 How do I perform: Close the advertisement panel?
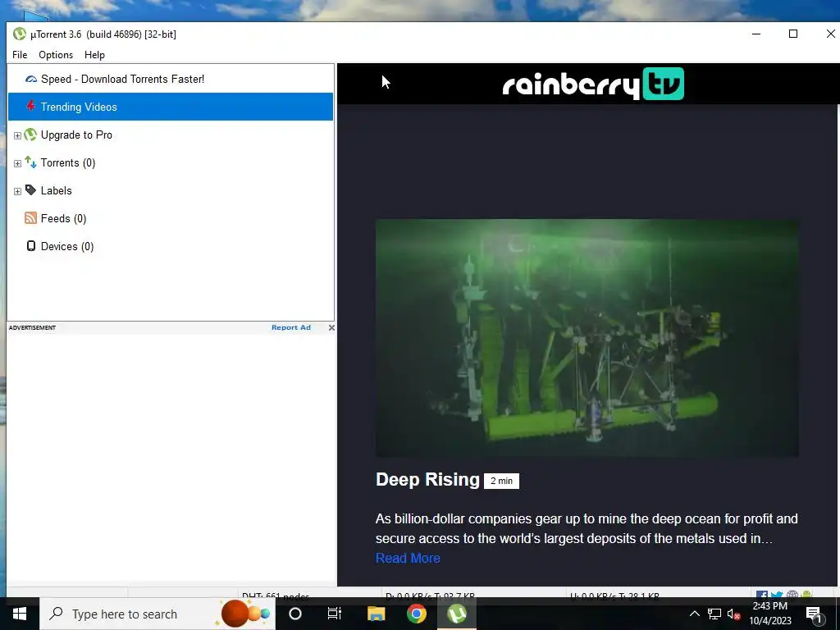331,327
